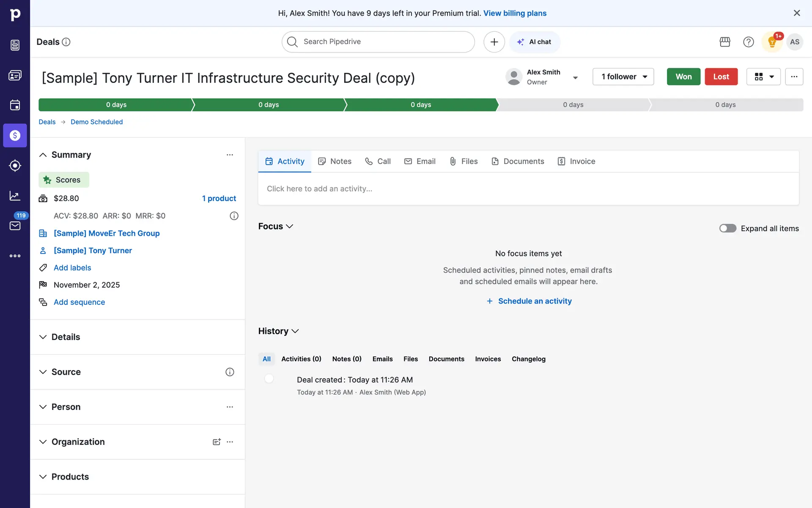Click the Search Pipedrive field
Viewport: 812px width, 508px height.
coord(378,42)
